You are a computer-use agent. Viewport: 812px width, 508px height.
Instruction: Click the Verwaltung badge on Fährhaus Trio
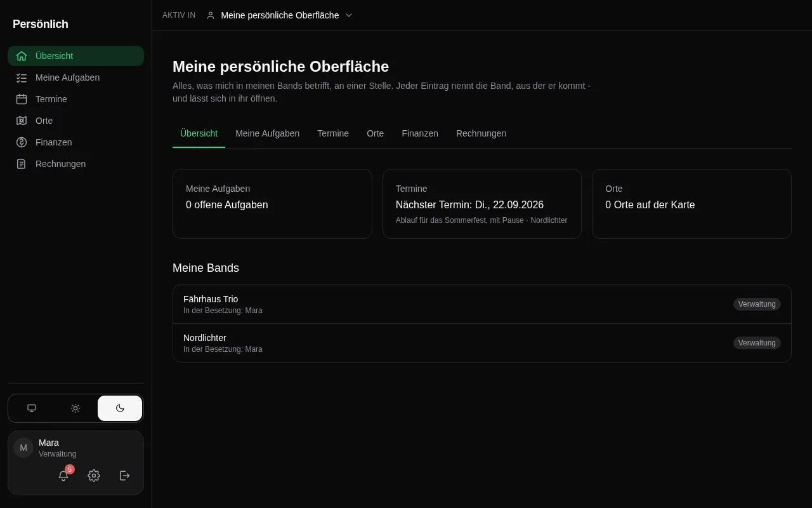tap(757, 304)
